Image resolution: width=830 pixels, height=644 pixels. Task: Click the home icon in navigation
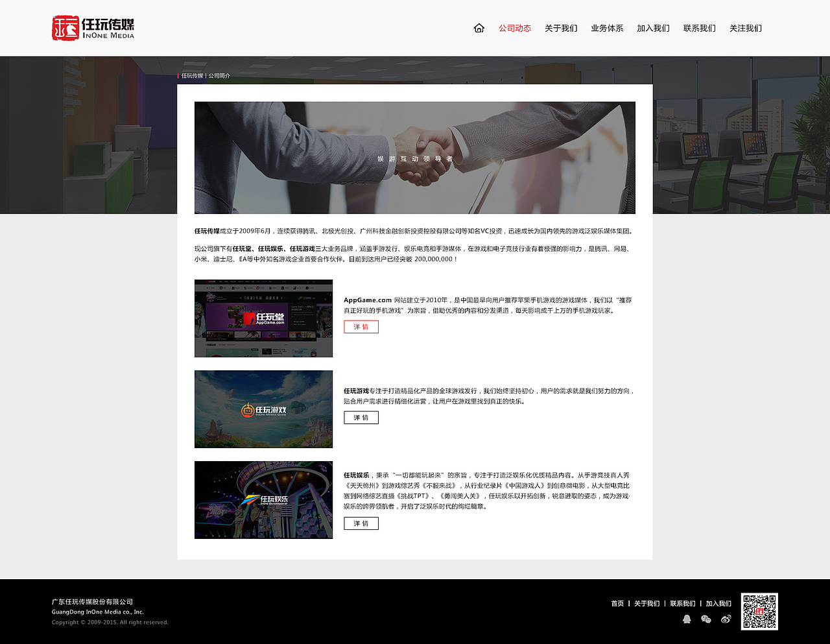(x=479, y=28)
